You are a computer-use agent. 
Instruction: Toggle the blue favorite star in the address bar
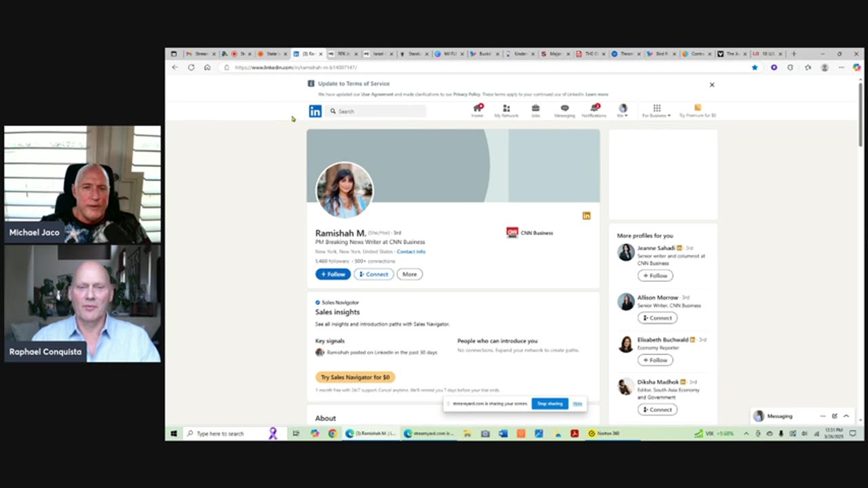[755, 67]
